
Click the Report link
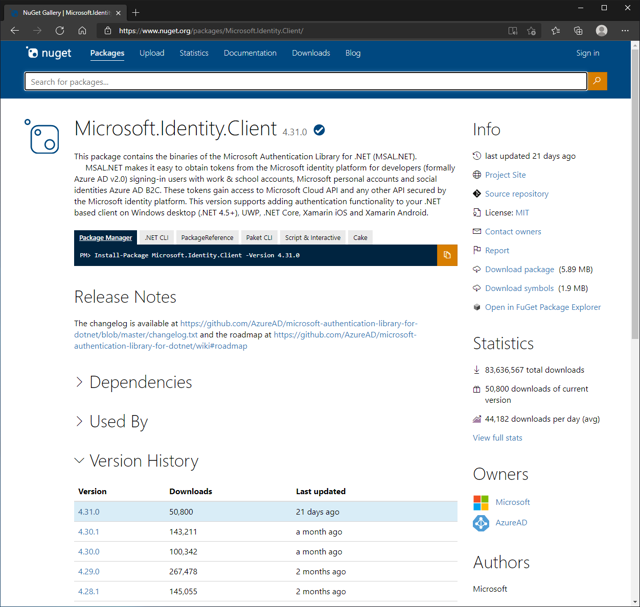pyautogui.click(x=497, y=250)
